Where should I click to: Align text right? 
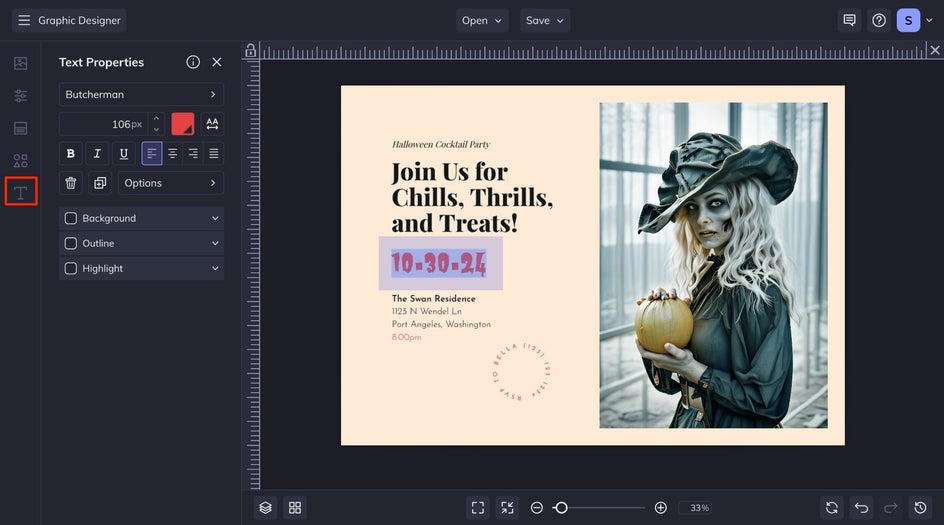[x=193, y=154]
